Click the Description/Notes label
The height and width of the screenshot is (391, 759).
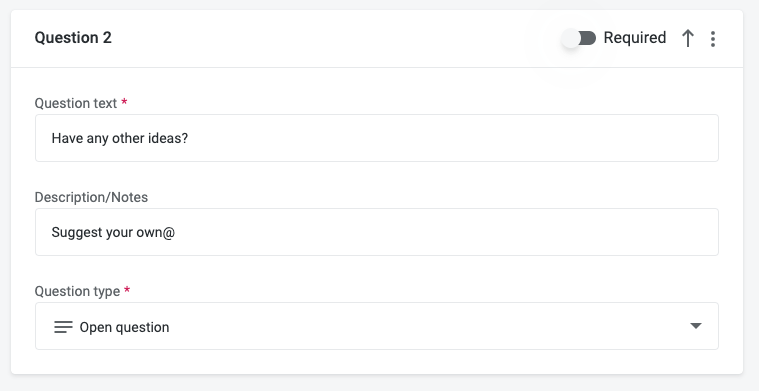tap(91, 197)
